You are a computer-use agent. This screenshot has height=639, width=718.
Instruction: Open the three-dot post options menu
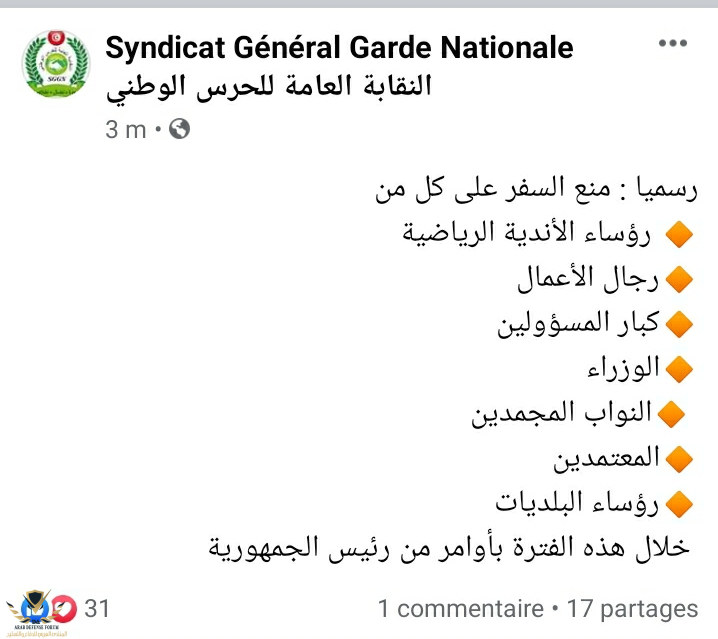click(673, 43)
